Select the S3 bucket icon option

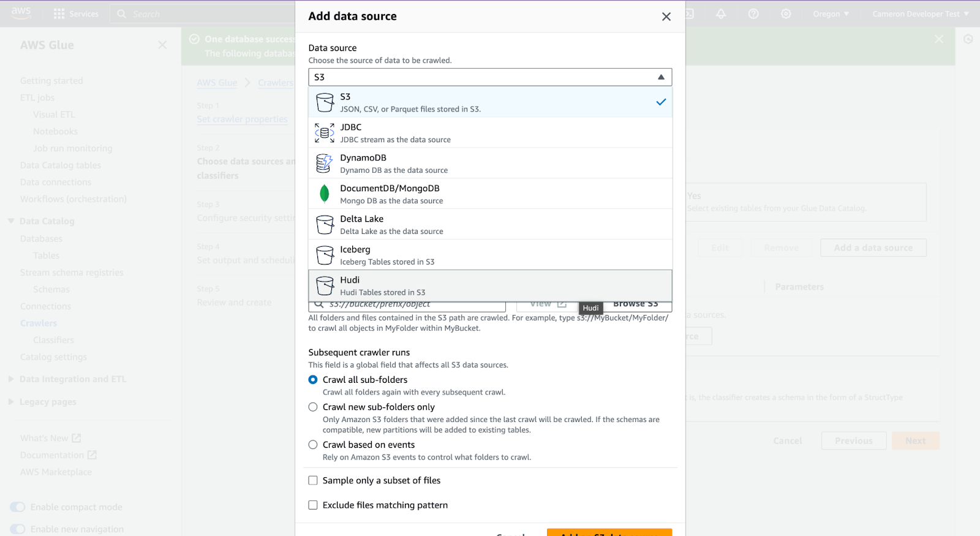click(325, 102)
